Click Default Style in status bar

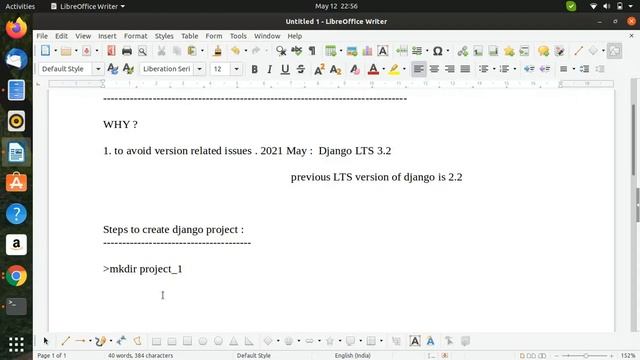click(253, 356)
